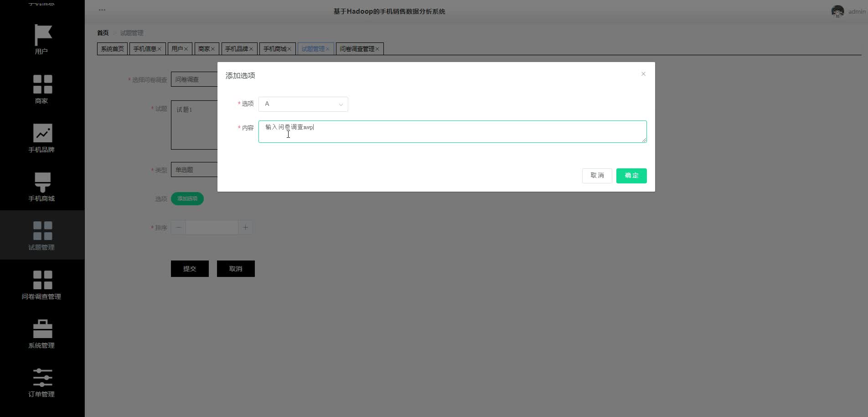
Task: Decrease 排序 value with minus button
Action: click(178, 228)
